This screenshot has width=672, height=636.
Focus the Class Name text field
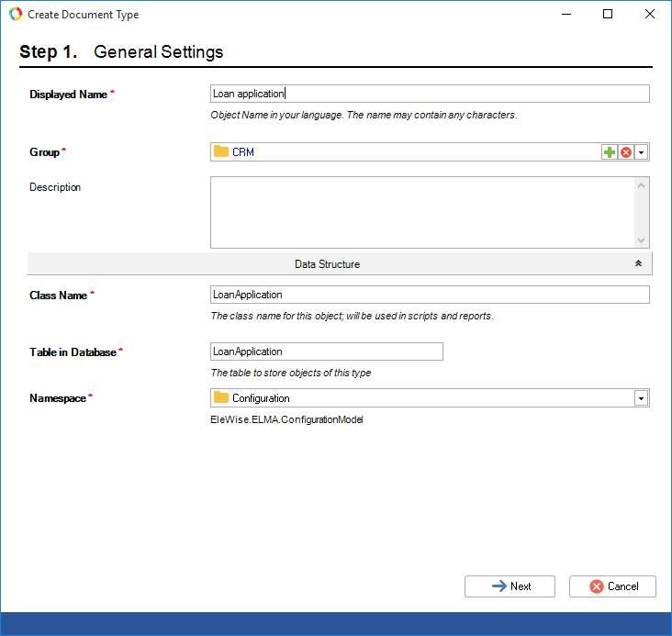pyautogui.click(x=430, y=295)
